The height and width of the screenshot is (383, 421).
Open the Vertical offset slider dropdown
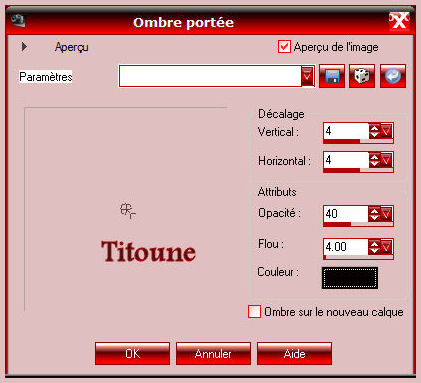tap(386, 131)
